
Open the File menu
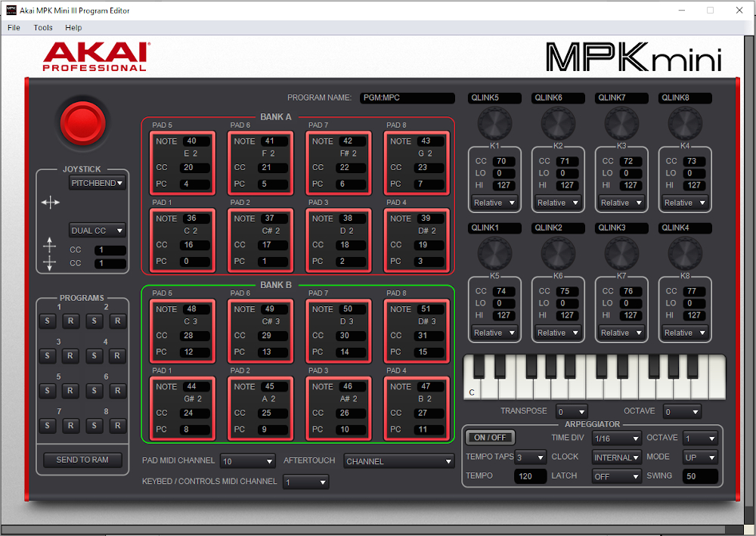pyautogui.click(x=14, y=27)
